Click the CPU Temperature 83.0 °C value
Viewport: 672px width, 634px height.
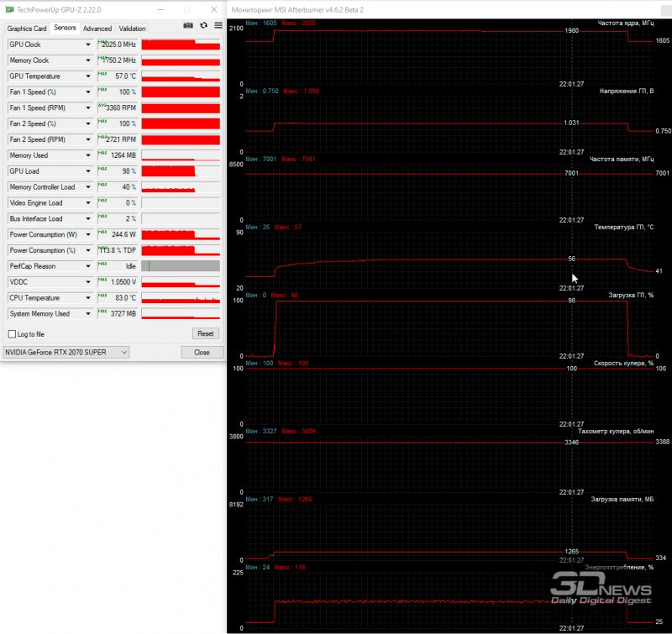118,298
